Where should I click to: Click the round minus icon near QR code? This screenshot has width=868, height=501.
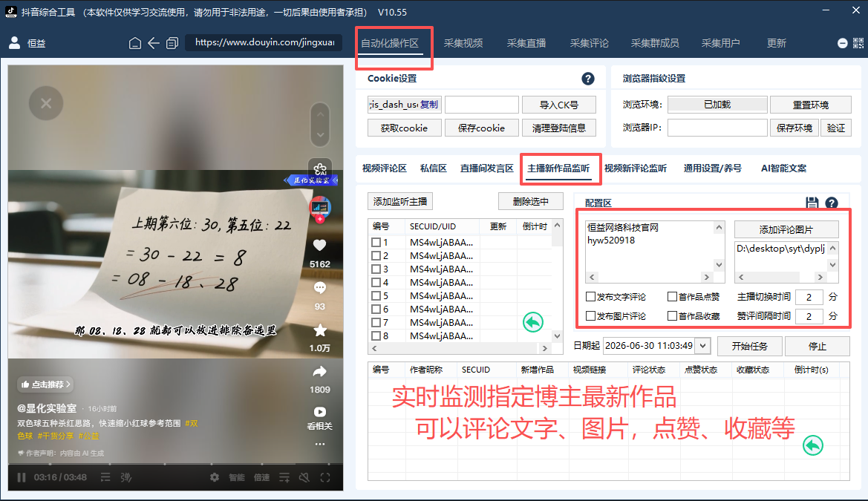click(843, 43)
